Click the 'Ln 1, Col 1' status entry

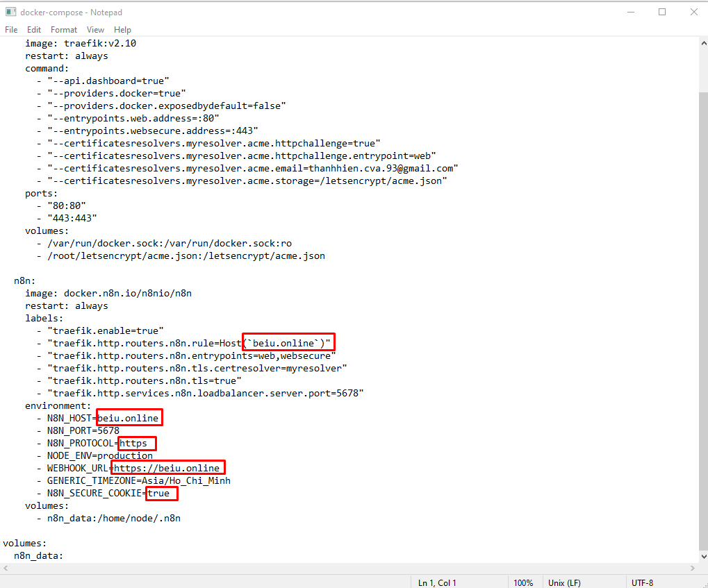(x=437, y=582)
